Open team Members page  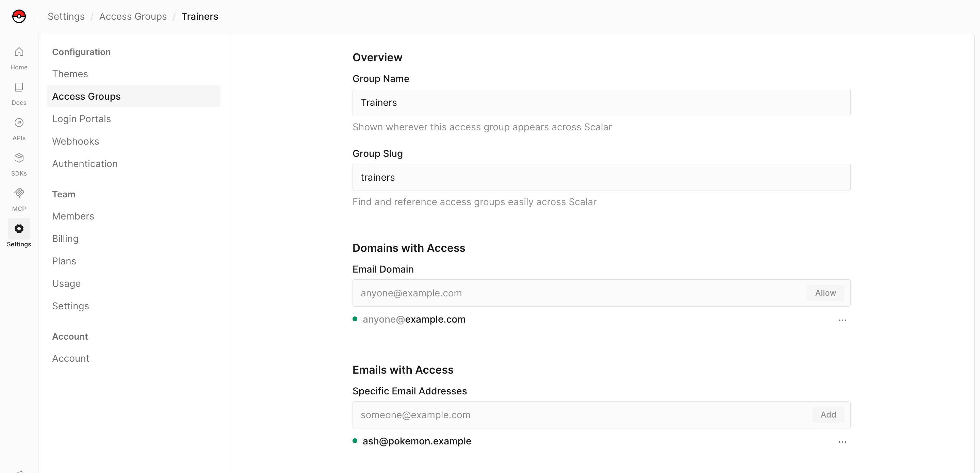(x=133, y=216)
